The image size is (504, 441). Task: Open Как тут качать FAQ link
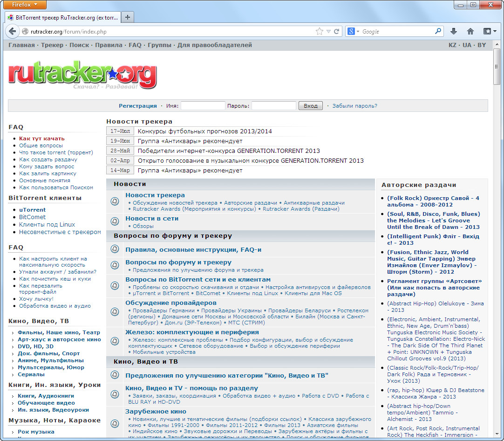[42, 138]
